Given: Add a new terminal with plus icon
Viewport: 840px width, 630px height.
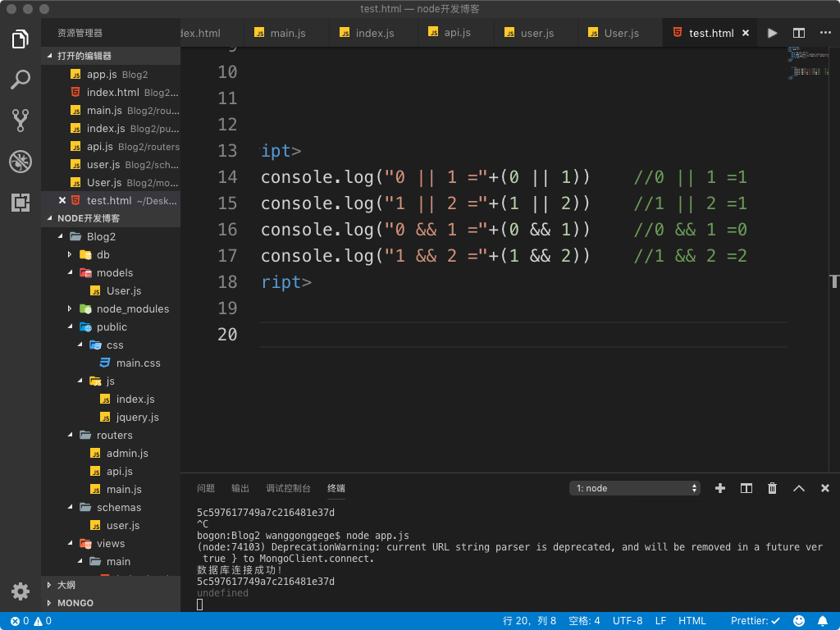Looking at the screenshot, I should pyautogui.click(x=720, y=488).
